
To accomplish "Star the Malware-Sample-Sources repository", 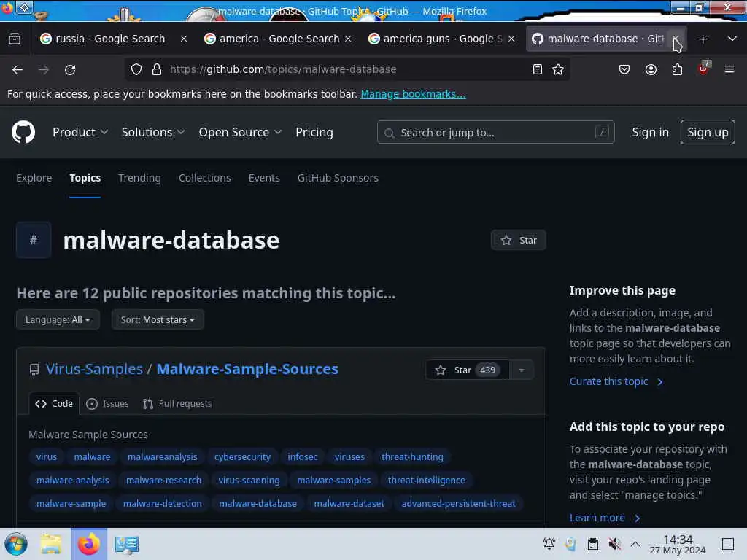I will pyautogui.click(x=468, y=370).
